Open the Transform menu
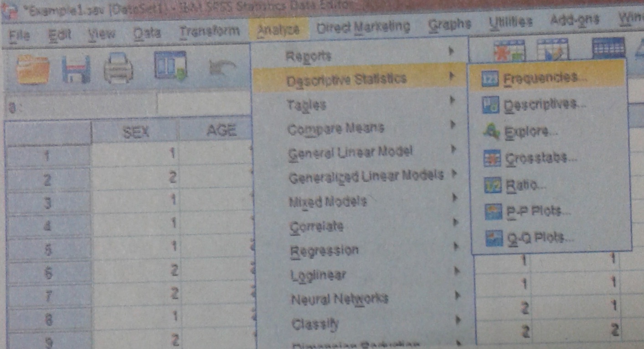 point(209,32)
